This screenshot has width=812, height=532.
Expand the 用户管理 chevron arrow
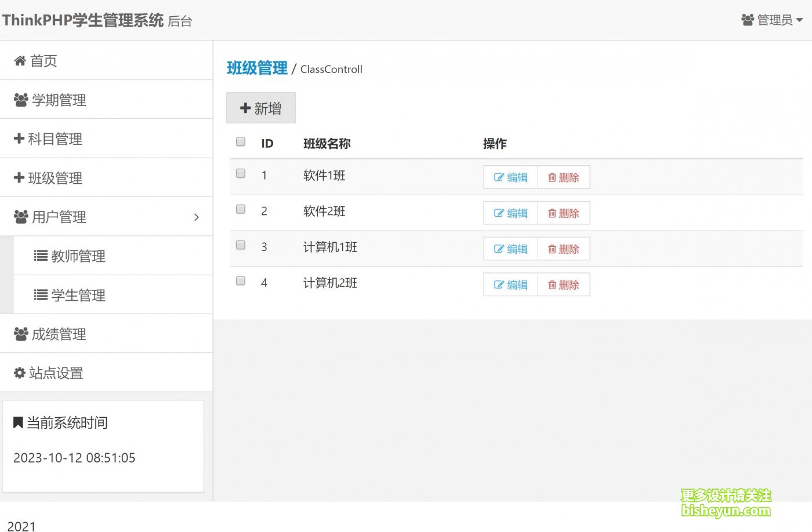pos(197,217)
